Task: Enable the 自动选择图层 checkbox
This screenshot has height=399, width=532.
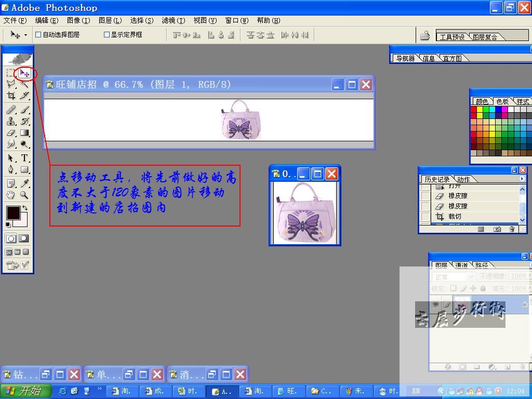Action: tap(38, 35)
